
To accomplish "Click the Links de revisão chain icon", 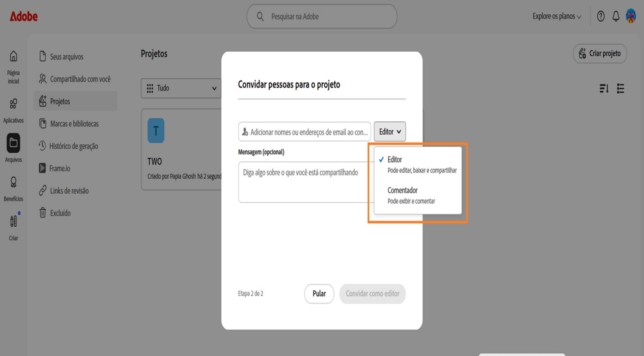I will point(42,190).
